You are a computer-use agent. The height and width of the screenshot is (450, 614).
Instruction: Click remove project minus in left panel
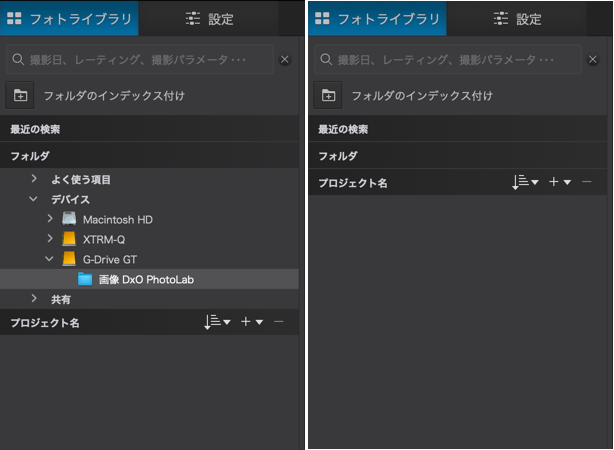coord(279,322)
